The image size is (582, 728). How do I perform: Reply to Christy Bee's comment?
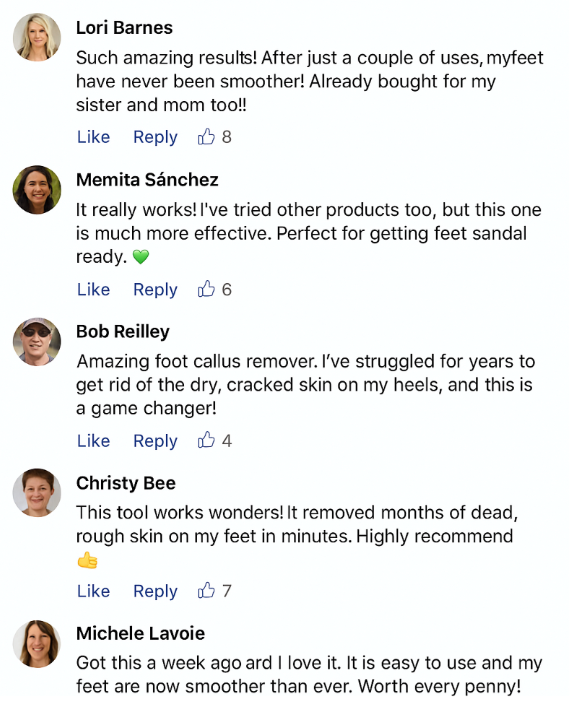[x=155, y=591]
